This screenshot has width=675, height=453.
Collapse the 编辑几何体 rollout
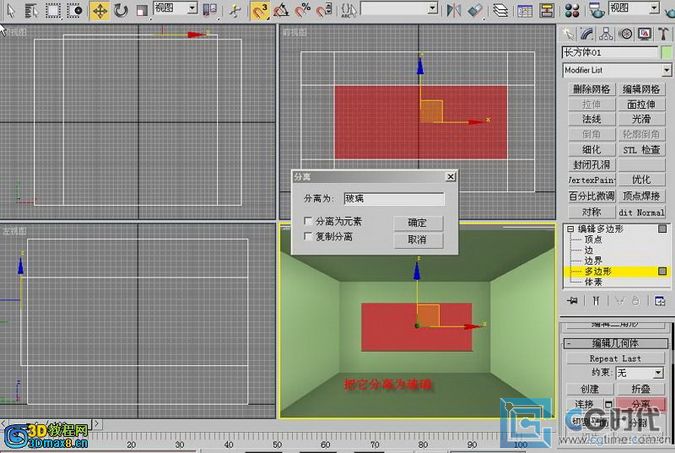616,343
